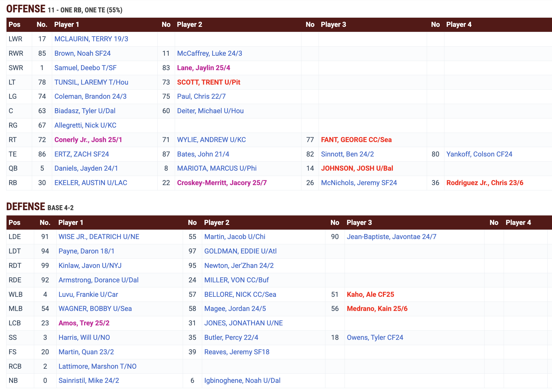Click MARIOTA, MARCUS U/Phi link

[217, 168]
